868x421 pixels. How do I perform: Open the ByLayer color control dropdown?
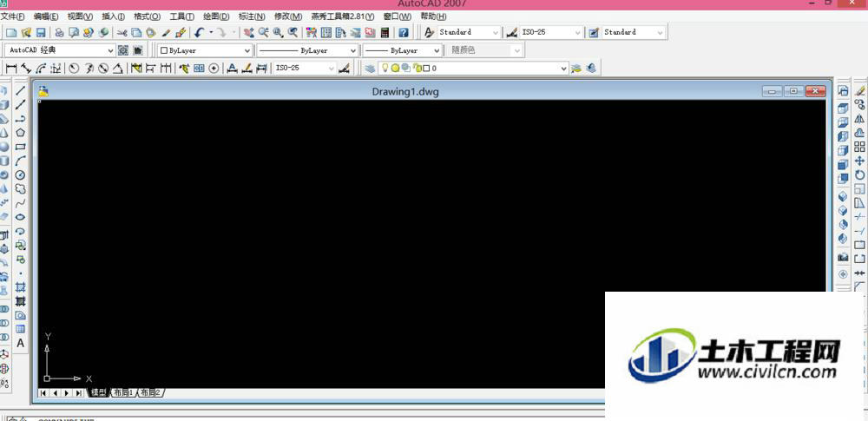click(205, 50)
